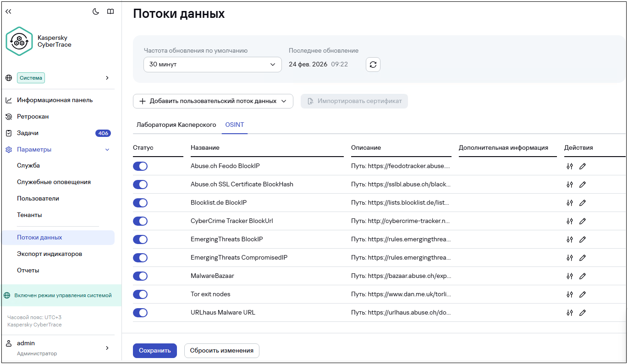Open filter settings for Abuse.ch Feodo BlockIP
This screenshot has height=364, width=628.
click(x=570, y=166)
